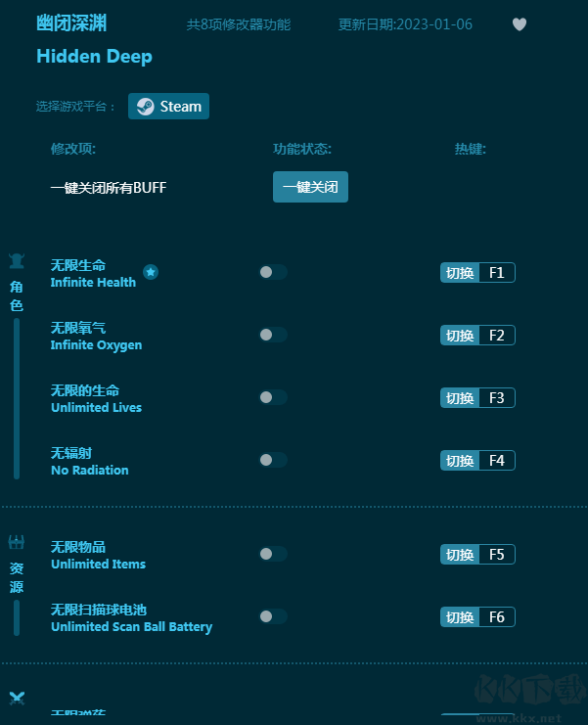This screenshot has width=588, height=725.
Task: Click the star badge beside Infinite Health
Action: pyautogui.click(x=151, y=272)
